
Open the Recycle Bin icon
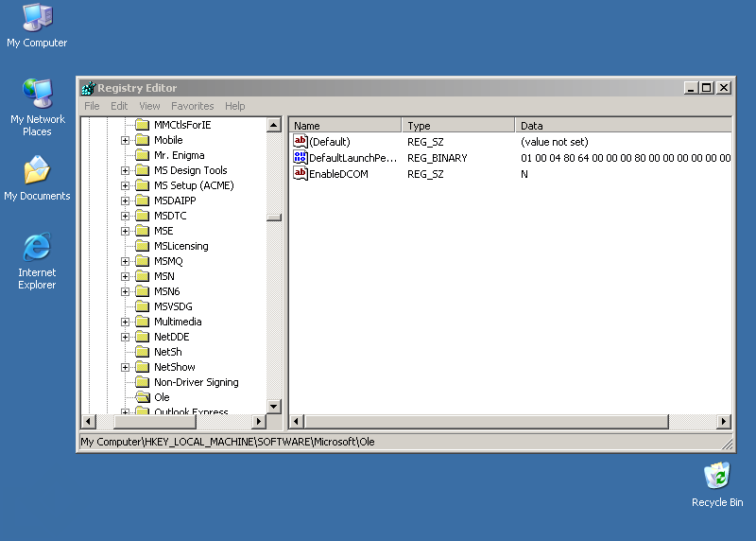(x=717, y=484)
